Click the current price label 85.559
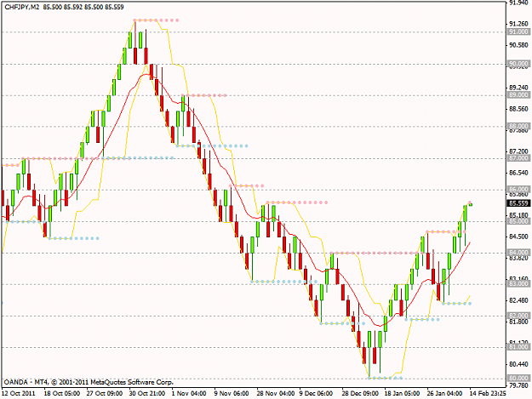 click(x=518, y=203)
